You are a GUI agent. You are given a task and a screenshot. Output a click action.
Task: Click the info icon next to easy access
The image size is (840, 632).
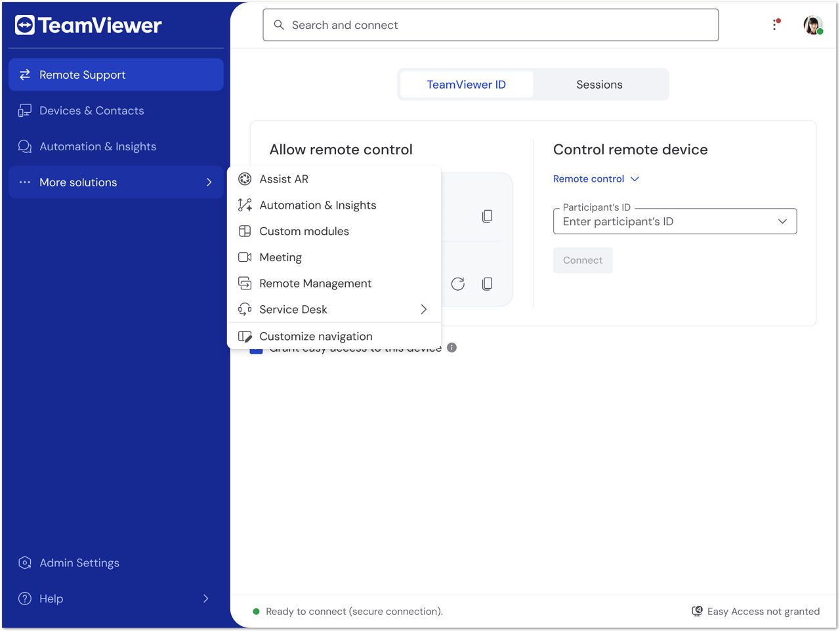[x=451, y=348]
